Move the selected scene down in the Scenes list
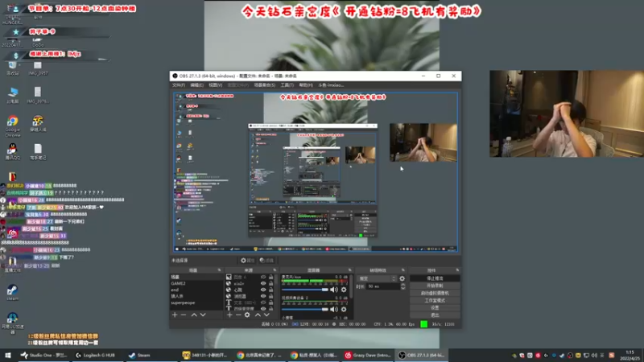 (203, 315)
